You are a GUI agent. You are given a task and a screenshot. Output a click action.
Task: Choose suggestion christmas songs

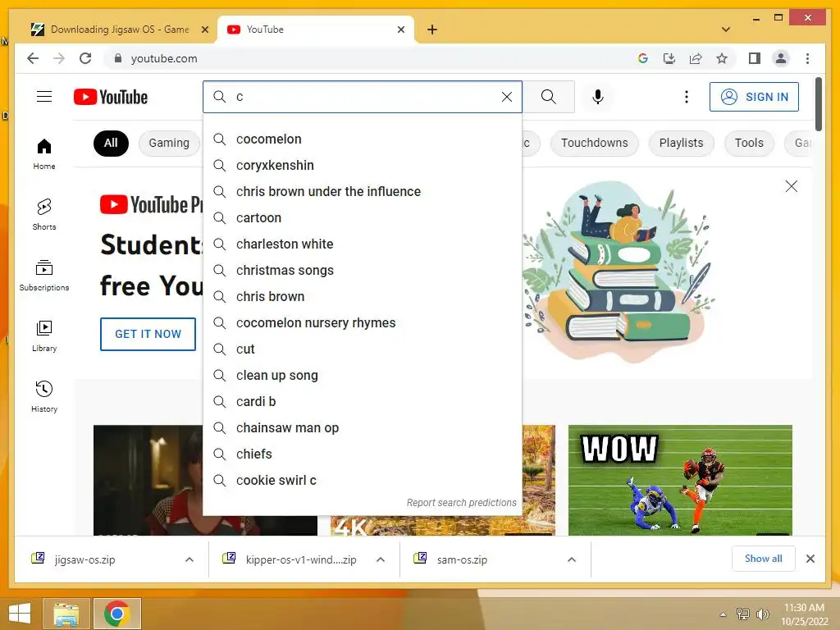pyautogui.click(x=363, y=271)
